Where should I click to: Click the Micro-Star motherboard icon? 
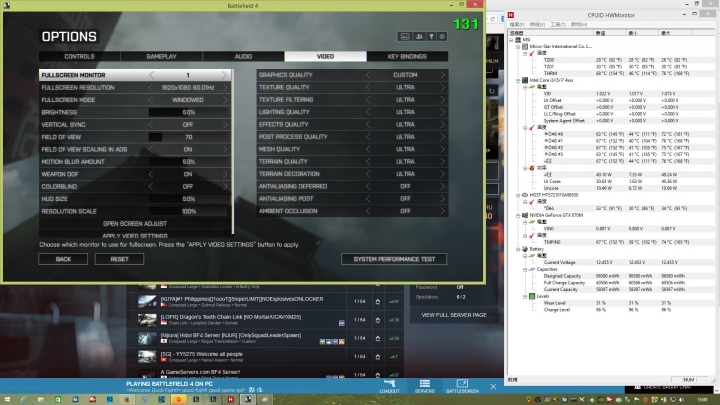click(525, 46)
